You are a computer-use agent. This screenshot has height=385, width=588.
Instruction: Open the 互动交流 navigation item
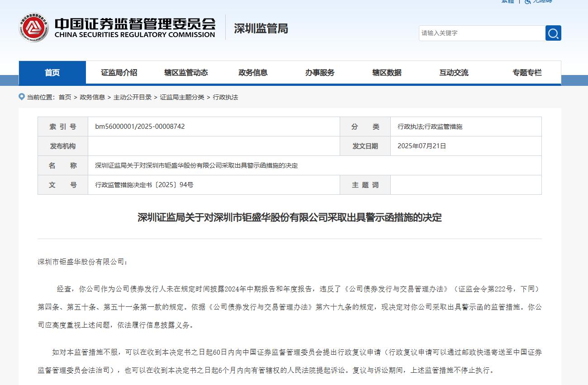[454, 72]
